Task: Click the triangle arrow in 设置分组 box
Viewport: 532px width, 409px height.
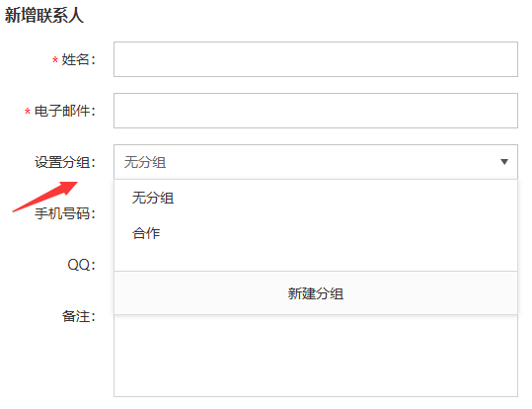Action: (x=504, y=162)
